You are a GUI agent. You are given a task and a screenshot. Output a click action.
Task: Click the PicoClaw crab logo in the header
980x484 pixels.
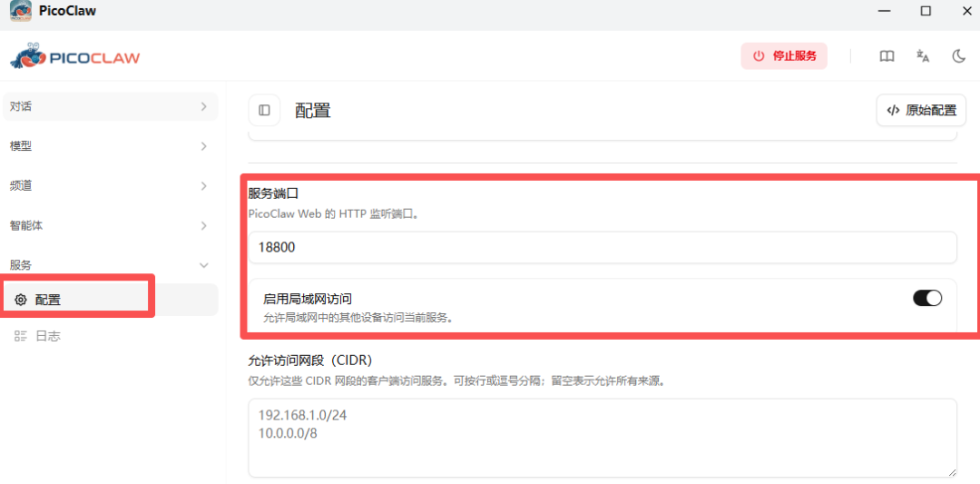(x=75, y=55)
